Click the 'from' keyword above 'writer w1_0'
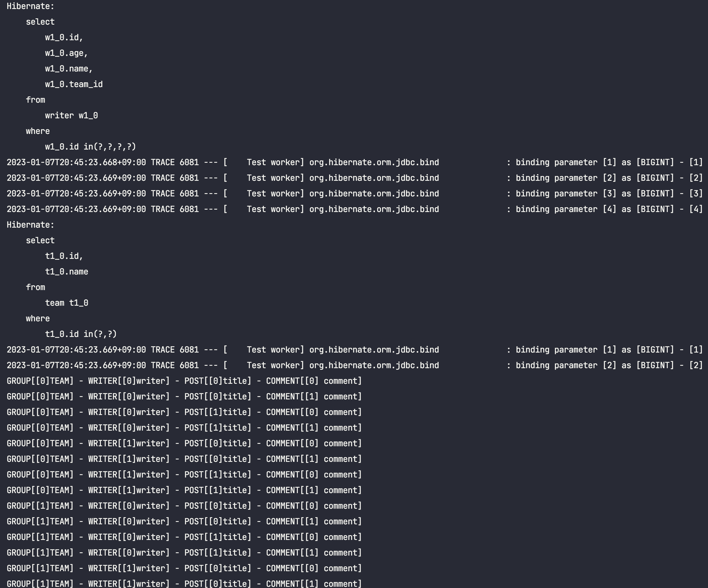The width and height of the screenshot is (708, 588). 35,100
